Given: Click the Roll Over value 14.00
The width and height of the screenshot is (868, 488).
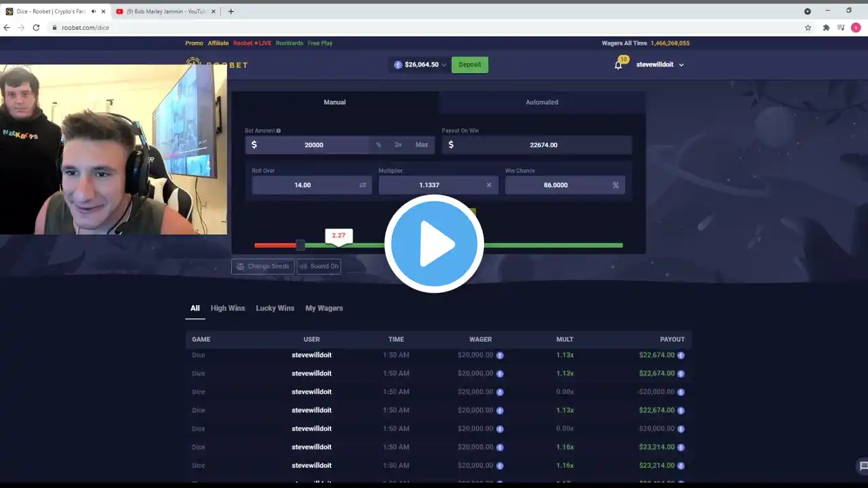Looking at the screenshot, I should [302, 185].
